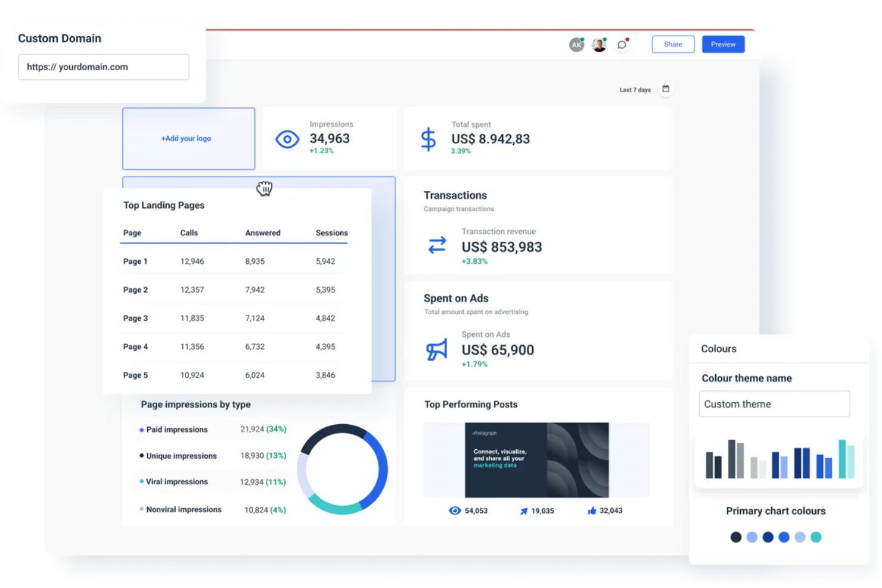Click the AK avatar in the top bar
882x588 pixels.
[576, 44]
